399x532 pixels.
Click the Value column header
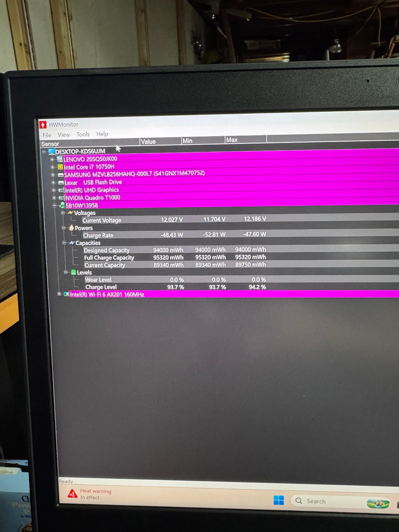pos(160,141)
